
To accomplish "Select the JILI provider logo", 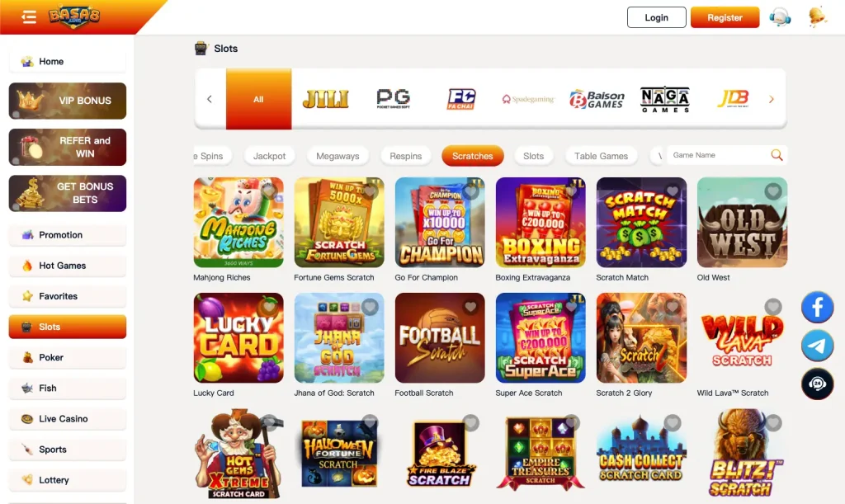I will [x=325, y=99].
